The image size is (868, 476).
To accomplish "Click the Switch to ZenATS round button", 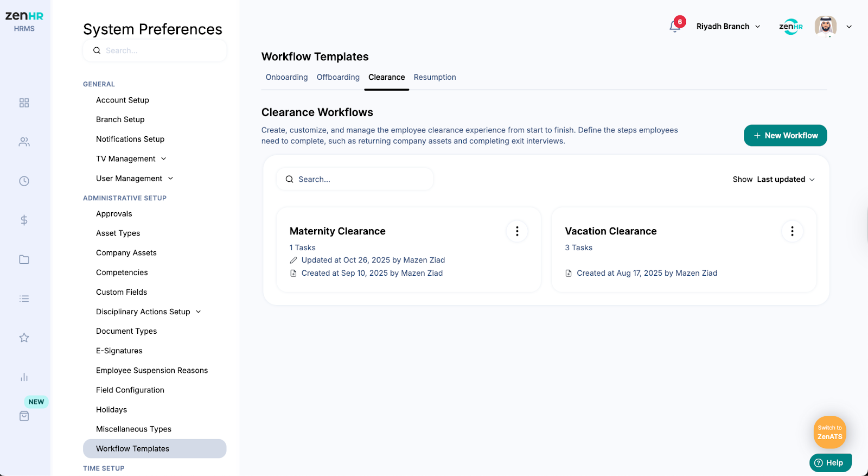I will pos(829,432).
